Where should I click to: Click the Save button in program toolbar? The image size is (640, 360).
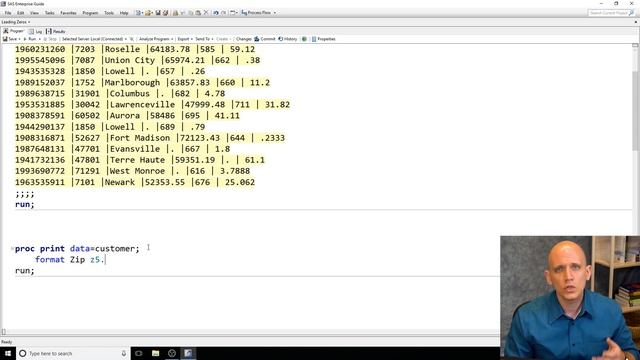pos(10,39)
